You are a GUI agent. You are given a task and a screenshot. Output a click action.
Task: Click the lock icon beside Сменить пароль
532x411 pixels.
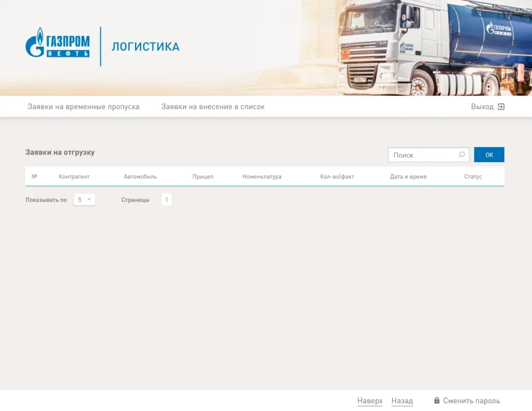click(436, 401)
